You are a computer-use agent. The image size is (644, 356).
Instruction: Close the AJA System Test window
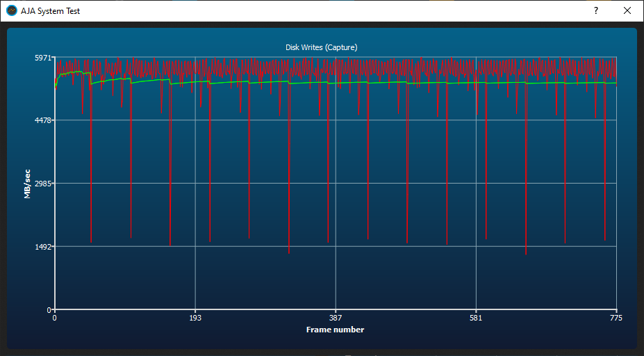click(627, 10)
